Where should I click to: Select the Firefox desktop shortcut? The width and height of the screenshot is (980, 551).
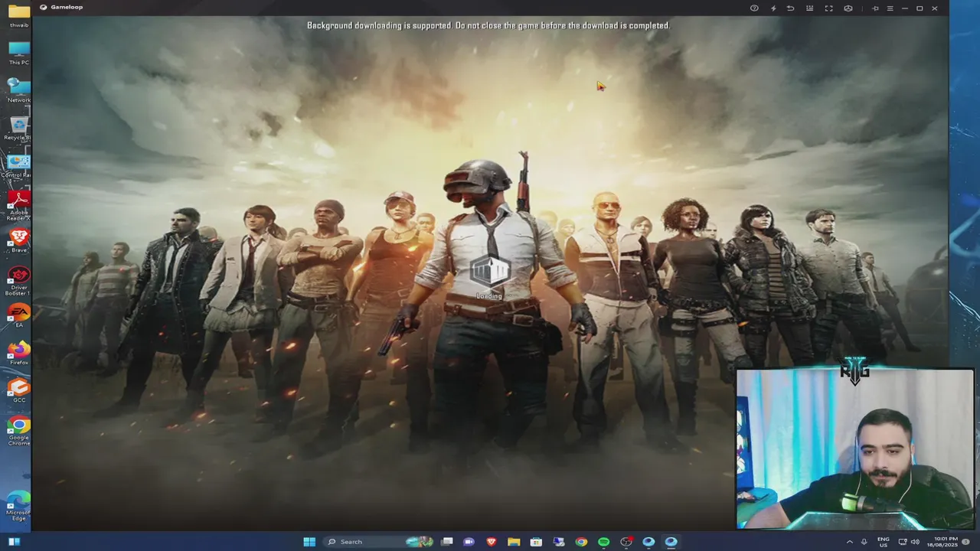[x=18, y=353]
